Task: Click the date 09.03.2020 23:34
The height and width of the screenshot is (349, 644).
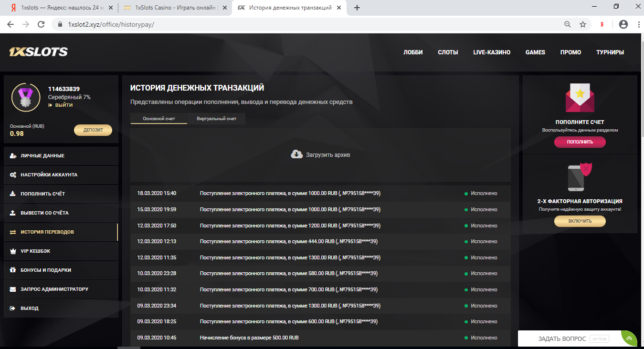Action: click(157, 306)
